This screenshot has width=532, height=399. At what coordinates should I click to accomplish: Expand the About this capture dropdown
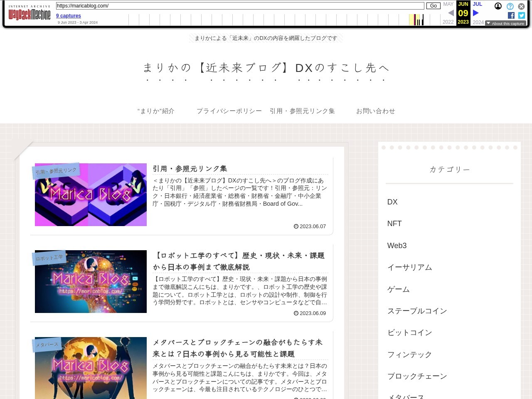505,24
